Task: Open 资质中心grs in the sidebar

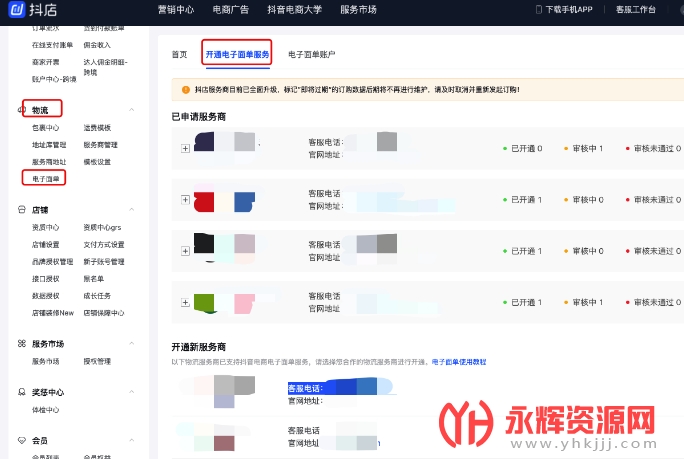Action: tap(103, 227)
